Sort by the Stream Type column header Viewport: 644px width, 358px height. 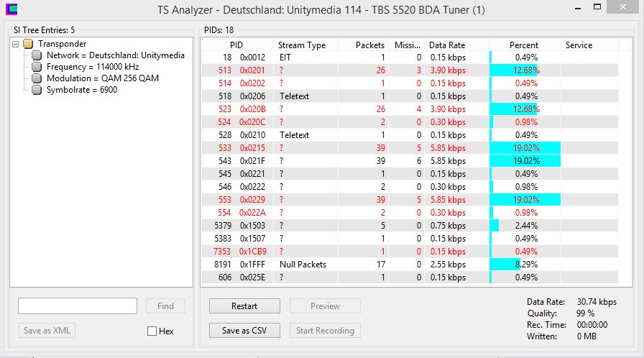coord(302,45)
